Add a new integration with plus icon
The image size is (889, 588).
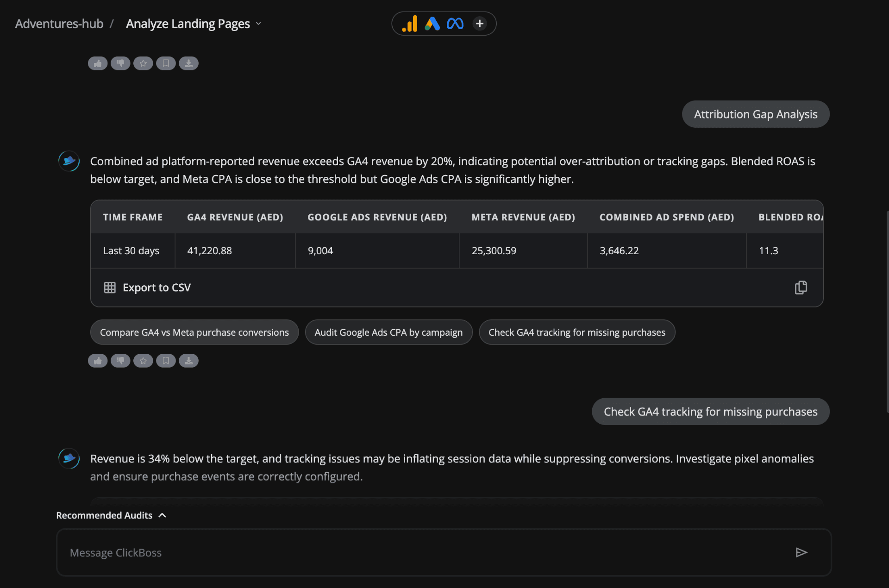tap(480, 24)
